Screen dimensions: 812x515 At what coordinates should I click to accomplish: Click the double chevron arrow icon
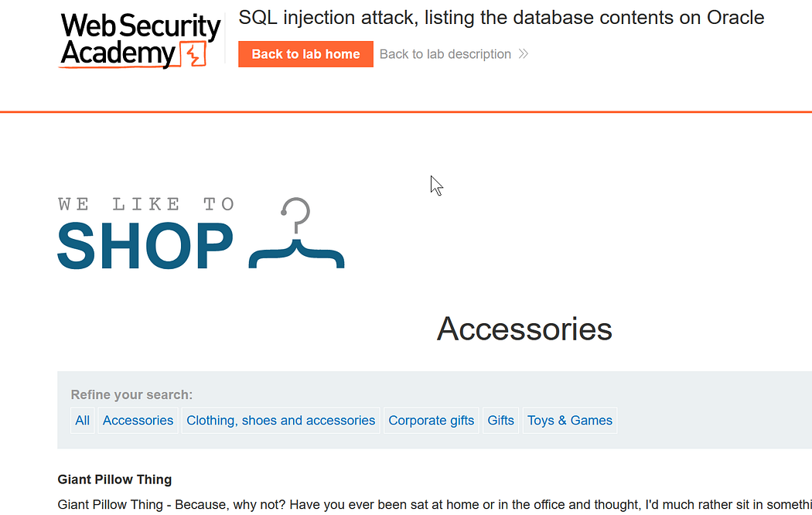coord(524,54)
